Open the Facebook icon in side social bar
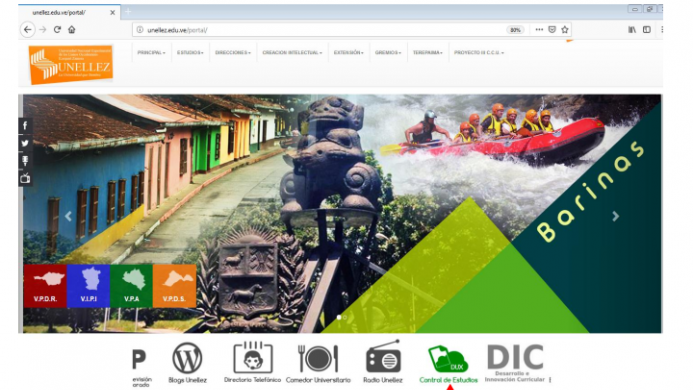Viewport: 693px width, 390px height. click(x=25, y=126)
